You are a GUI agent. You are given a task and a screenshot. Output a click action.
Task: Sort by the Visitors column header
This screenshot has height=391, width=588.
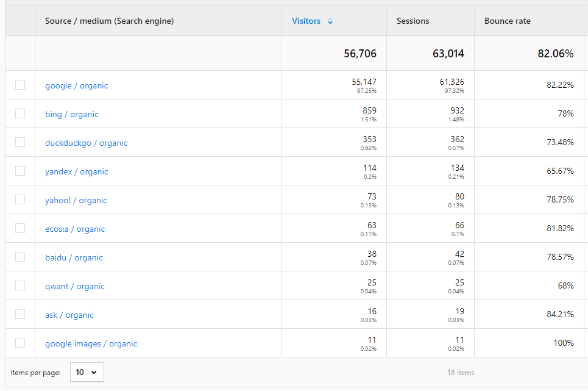tap(306, 21)
